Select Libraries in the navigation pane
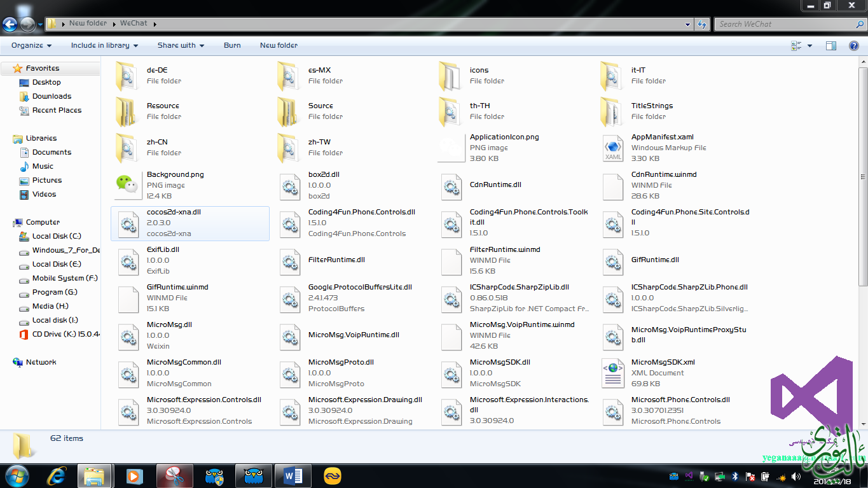The width and height of the screenshot is (868, 488). [x=41, y=138]
